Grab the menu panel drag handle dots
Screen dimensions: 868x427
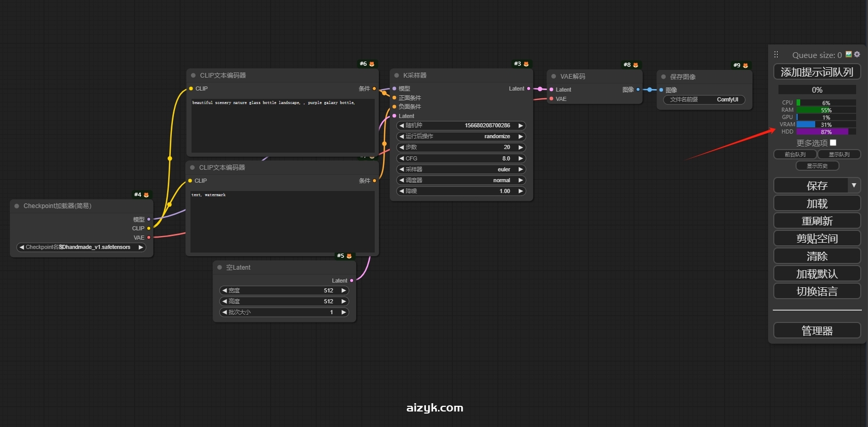(776, 54)
